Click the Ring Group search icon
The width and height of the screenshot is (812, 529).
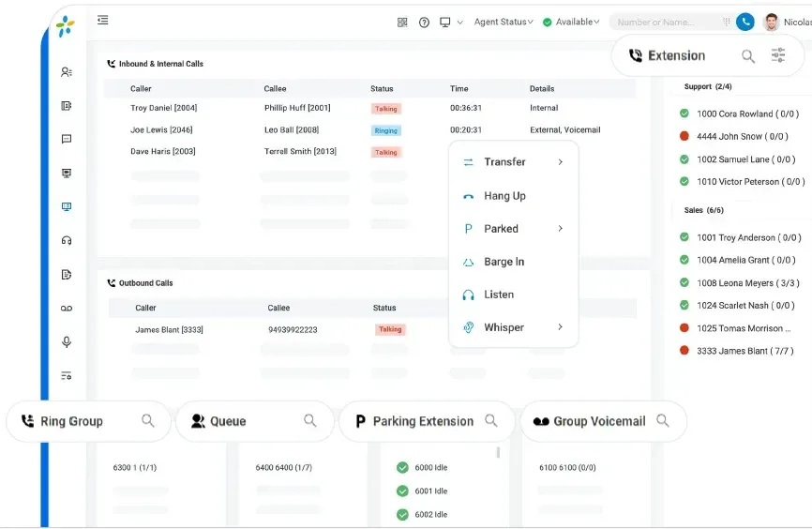point(148,420)
